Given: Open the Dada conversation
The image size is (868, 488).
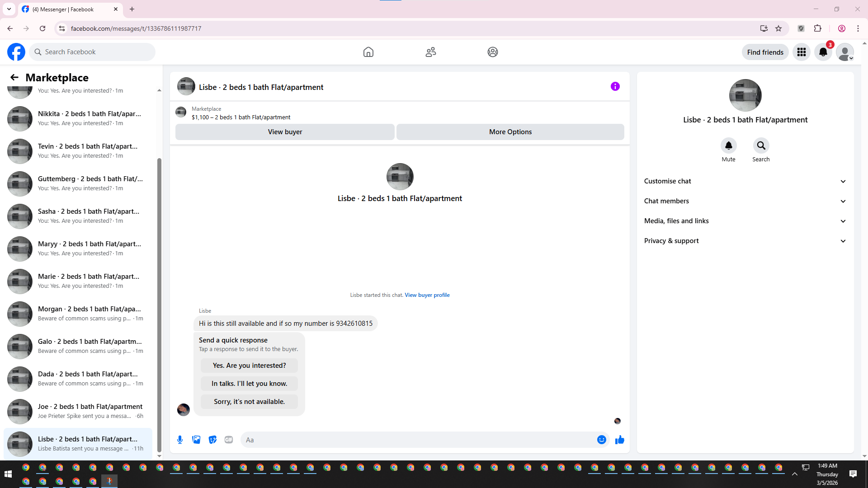Looking at the screenshot, I should point(78,379).
